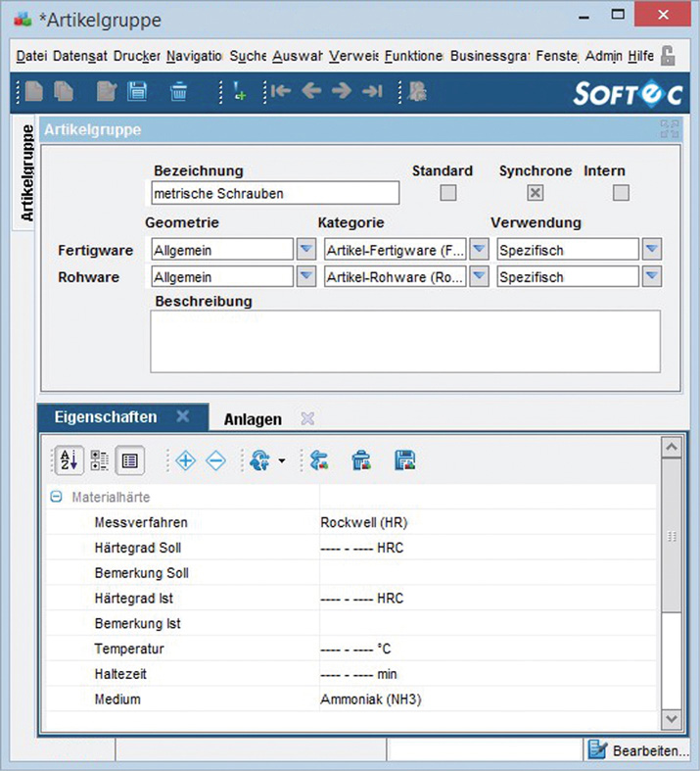Jump to the first record arrow

click(x=281, y=91)
